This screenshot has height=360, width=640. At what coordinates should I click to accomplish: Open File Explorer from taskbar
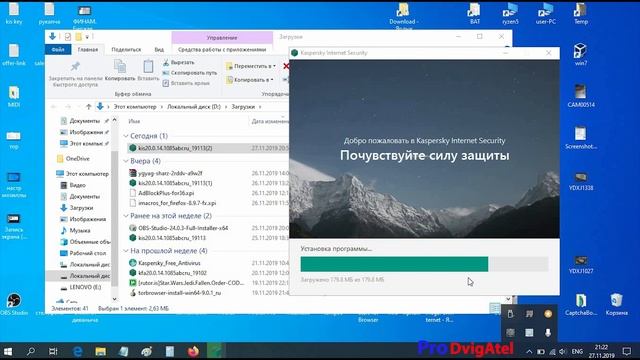[x=100, y=351]
